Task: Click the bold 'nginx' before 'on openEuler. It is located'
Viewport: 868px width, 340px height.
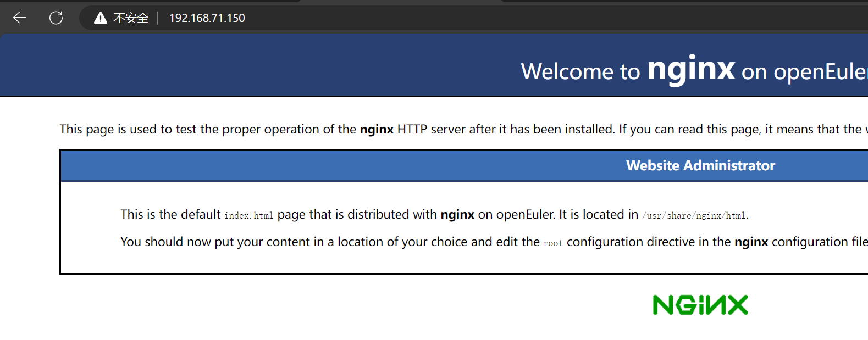Action: (457, 215)
